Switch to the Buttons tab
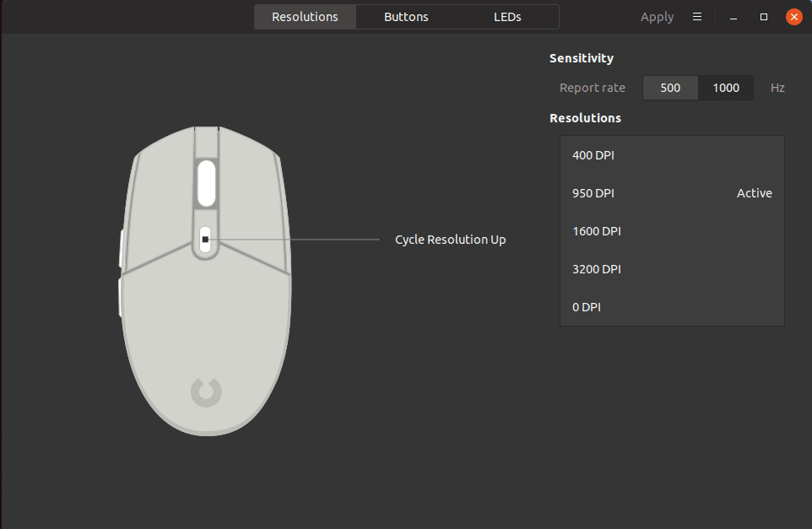This screenshot has width=812, height=529. click(406, 16)
